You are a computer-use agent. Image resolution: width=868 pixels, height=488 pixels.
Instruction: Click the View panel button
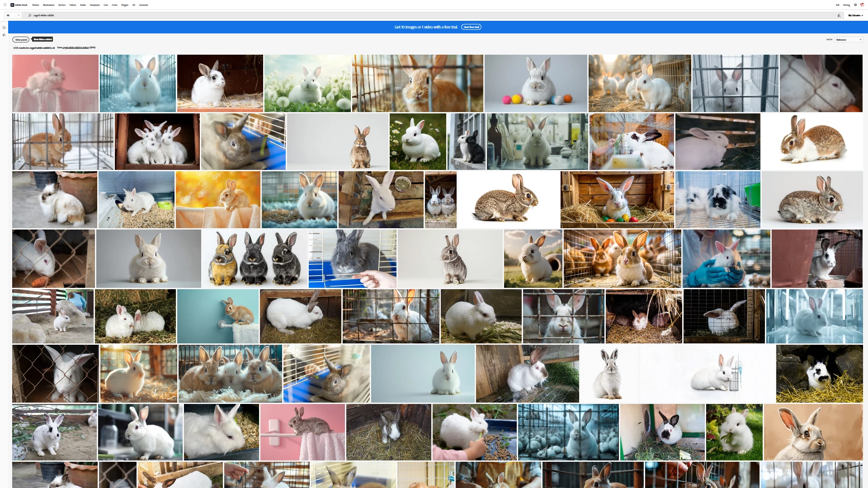click(21, 40)
